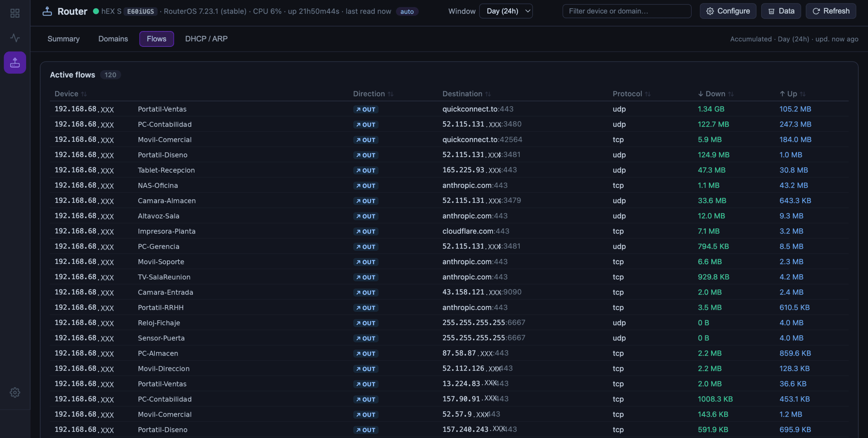This screenshot has height=438, width=868.
Task: Open settings gear in the sidebar
Action: tap(15, 393)
